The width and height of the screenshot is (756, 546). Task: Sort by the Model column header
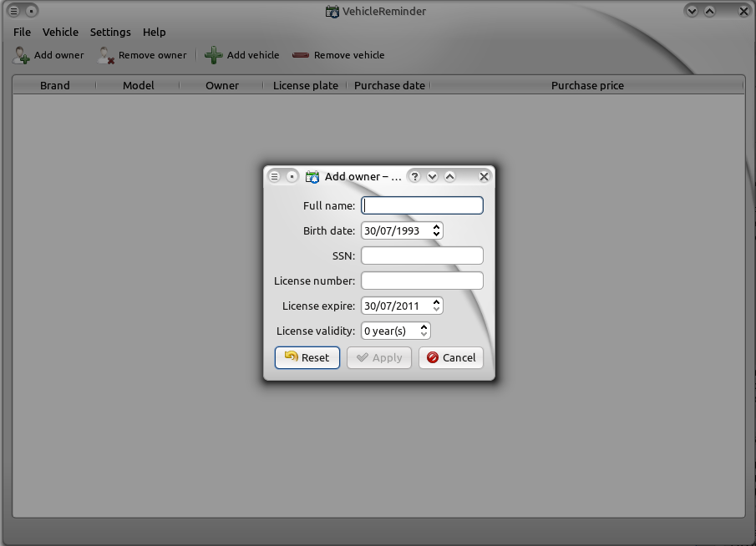(138, 86)
